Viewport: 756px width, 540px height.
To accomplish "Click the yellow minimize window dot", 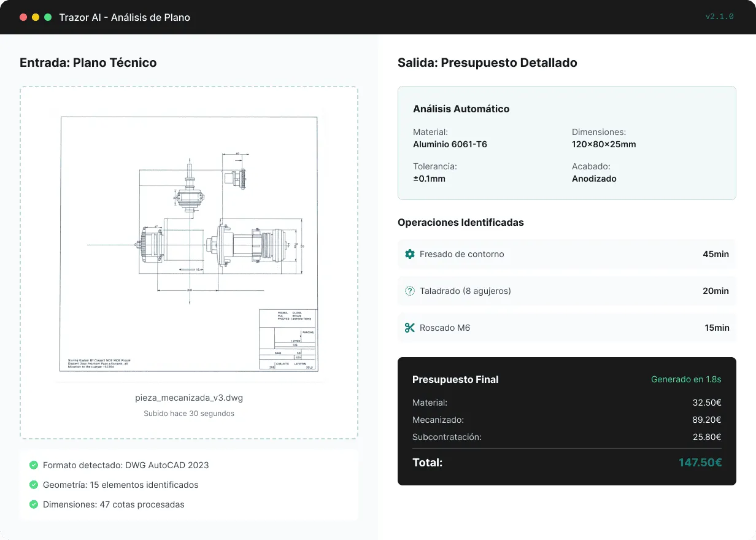I will (x=36, y=17).
